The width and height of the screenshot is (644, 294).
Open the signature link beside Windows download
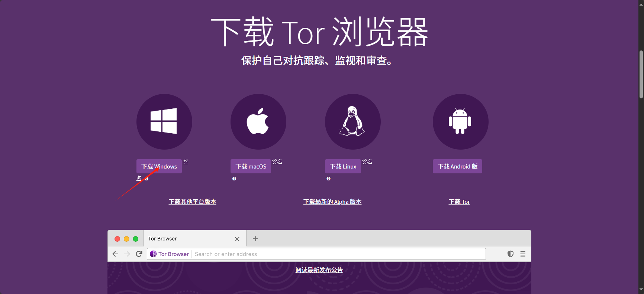tap(185, 161)
